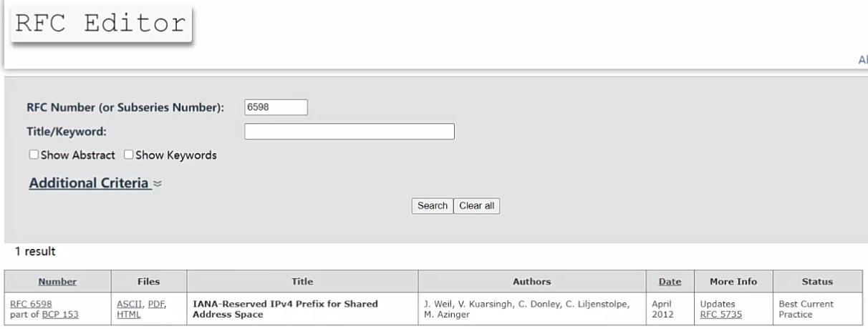Expand the Additional Criteria section
868x329 pixels.
click(x=90, y=183)
